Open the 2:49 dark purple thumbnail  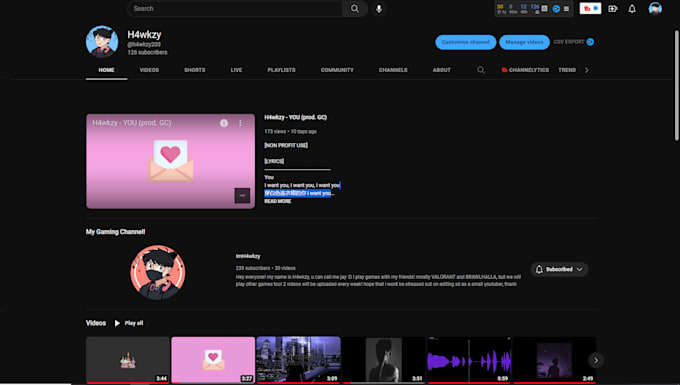click(554, 360)
